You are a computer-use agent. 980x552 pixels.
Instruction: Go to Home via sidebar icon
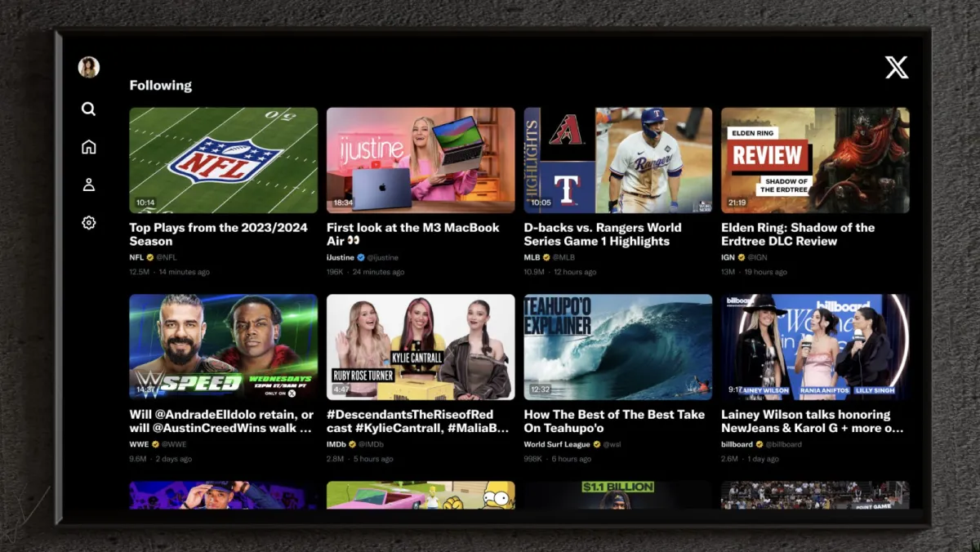(x=88, y=147)
